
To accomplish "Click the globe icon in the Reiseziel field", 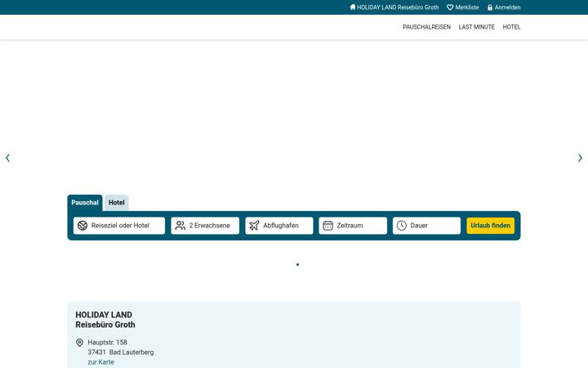I will coord(82,226).
